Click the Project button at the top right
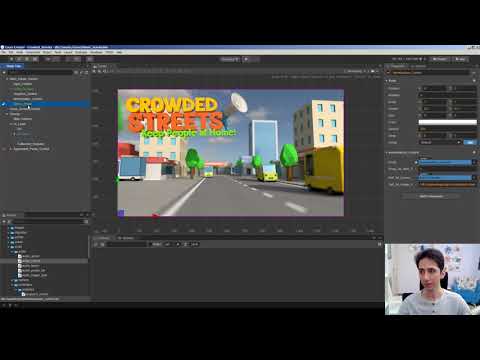The width and height of the screenshot is (480, 360). click(440, 59)
